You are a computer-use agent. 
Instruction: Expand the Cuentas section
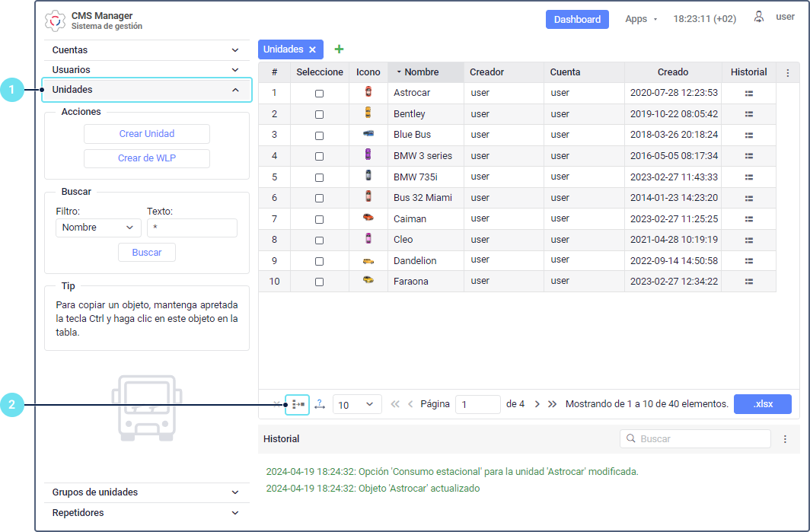pos(147,50)
